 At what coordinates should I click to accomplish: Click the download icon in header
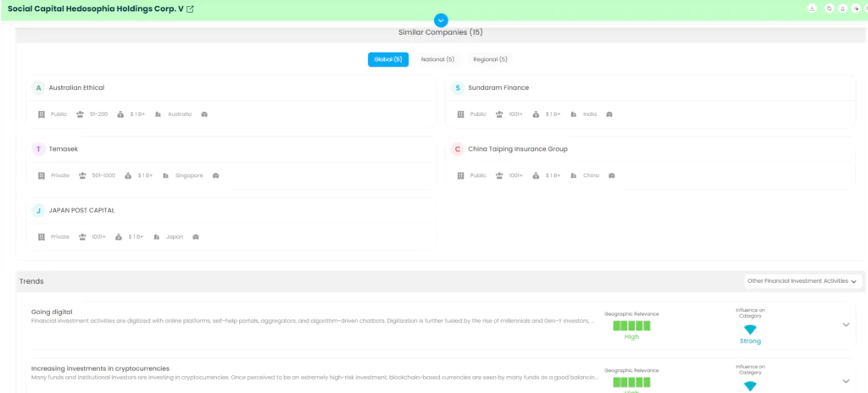click(x=812, y=8)
